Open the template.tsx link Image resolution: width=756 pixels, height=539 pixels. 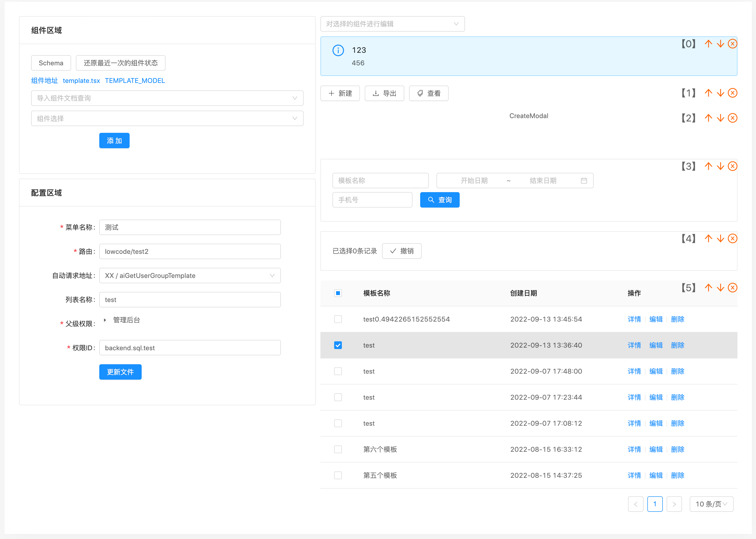coord(81,81)
